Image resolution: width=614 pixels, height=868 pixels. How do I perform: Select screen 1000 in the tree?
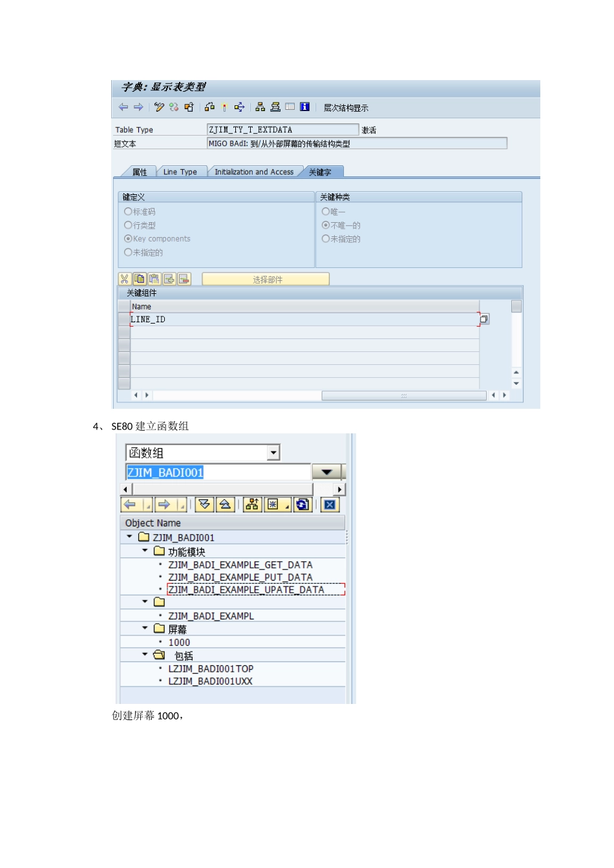coord(180,643)
